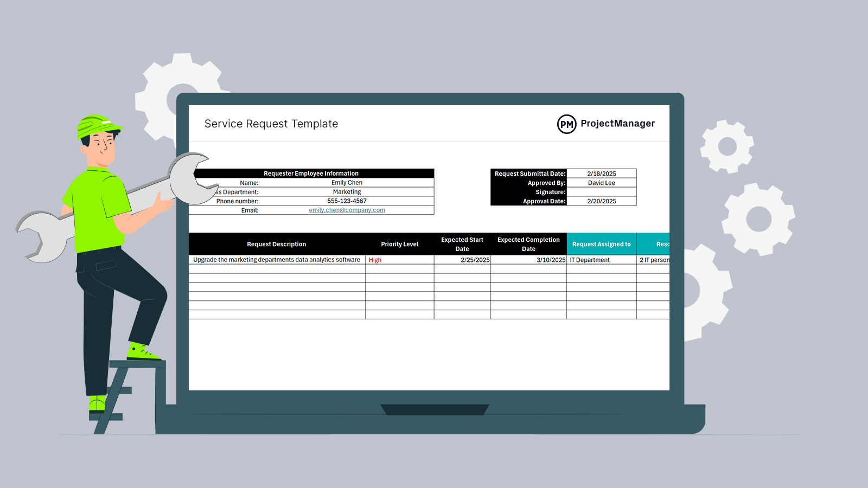
Task: Click the 555-123-4567 phone number cell
Action: (347, 201)
